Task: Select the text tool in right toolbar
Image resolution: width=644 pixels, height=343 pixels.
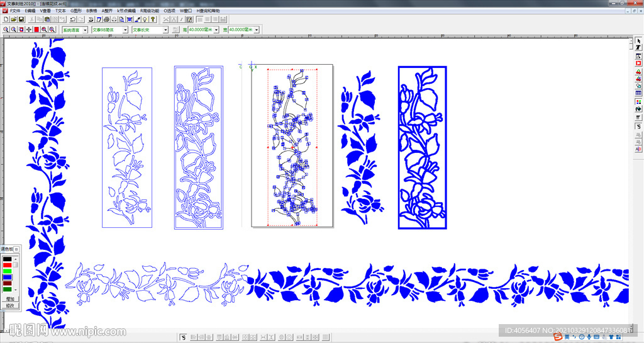Action: 638,48
